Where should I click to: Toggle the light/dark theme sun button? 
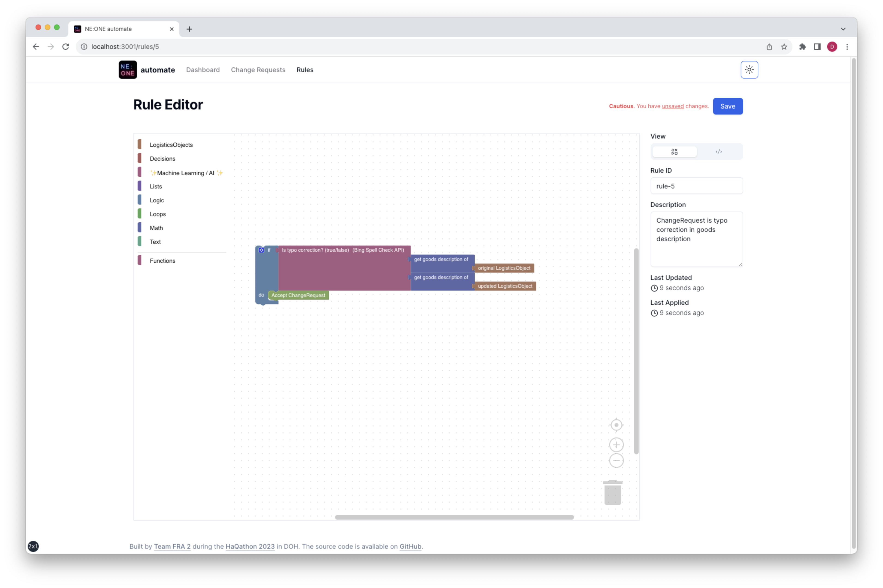click(x=749, y=70)
